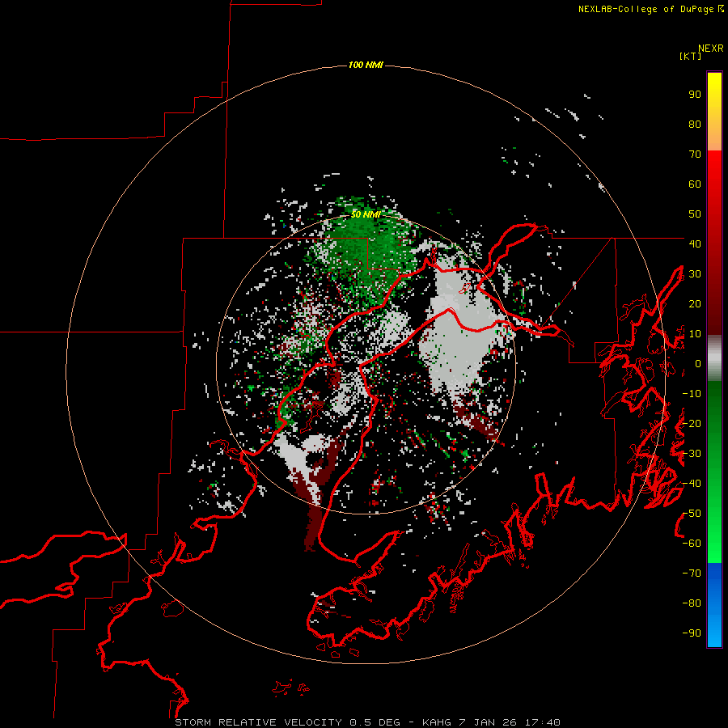Click the positive 80 scale value

point(695,124)
